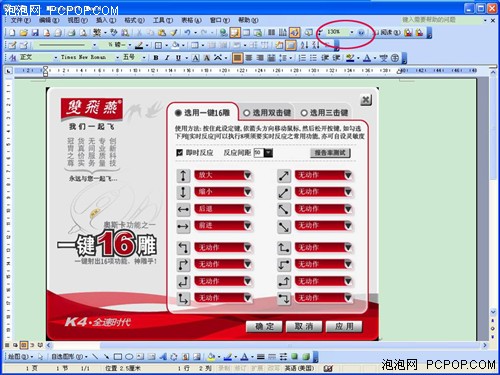Toggle the 即时反应 checkbox
The height and width of the screenshot is (375, 500).
coord(179,153)
